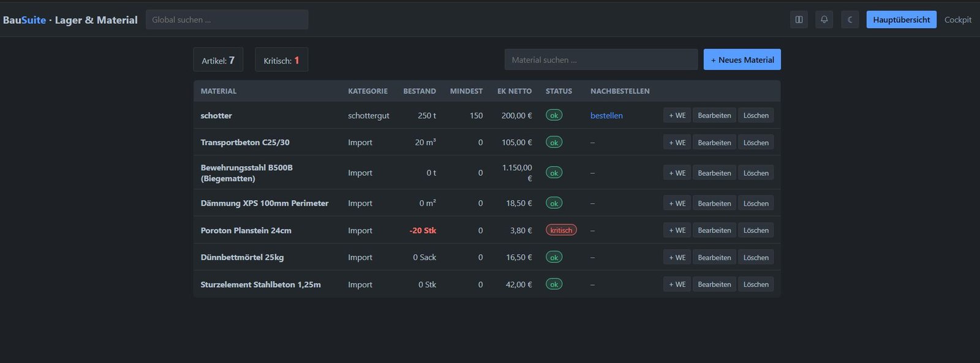980x363 pixels.
Task: Edit Poroton Planstein 24cm via Bearbeiten
Action: point(715,230)
